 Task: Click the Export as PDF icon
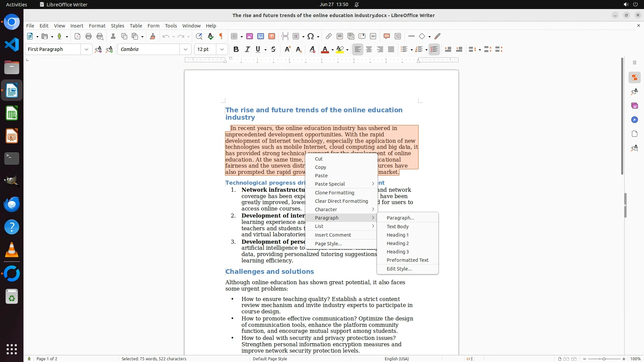coord(77,36)
